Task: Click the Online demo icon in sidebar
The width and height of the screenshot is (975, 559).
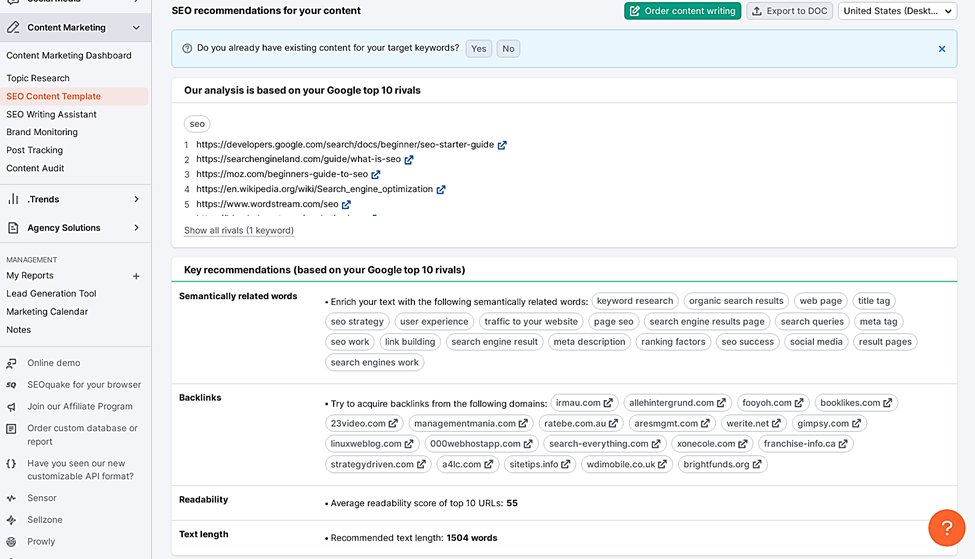Action: pos(11,363)
